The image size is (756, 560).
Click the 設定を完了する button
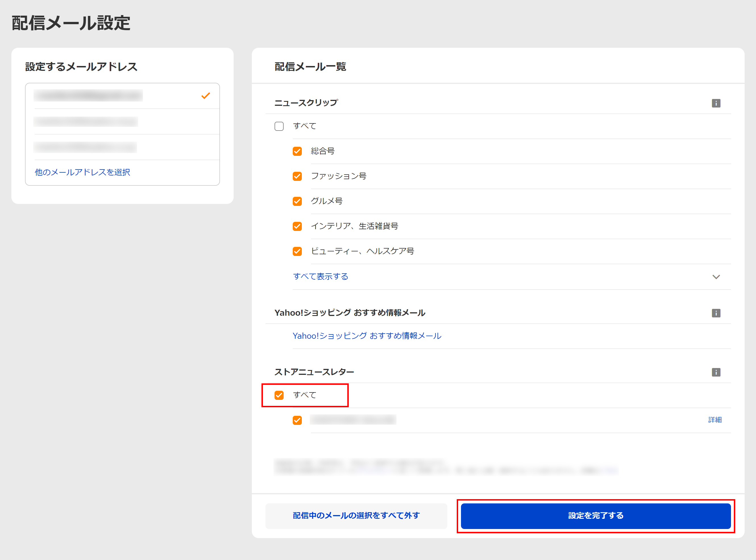[595, 516]
